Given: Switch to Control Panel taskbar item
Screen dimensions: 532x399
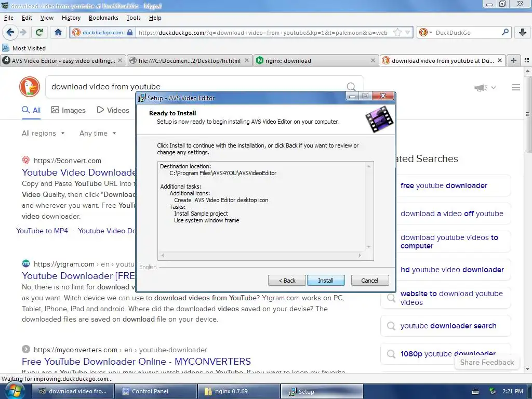Looking at the screenshot, I should (x=156, y=391).
